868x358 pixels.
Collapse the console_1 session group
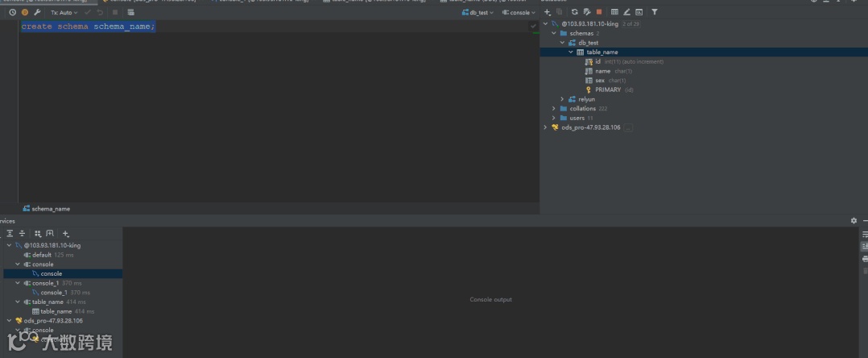coord(18,283)
